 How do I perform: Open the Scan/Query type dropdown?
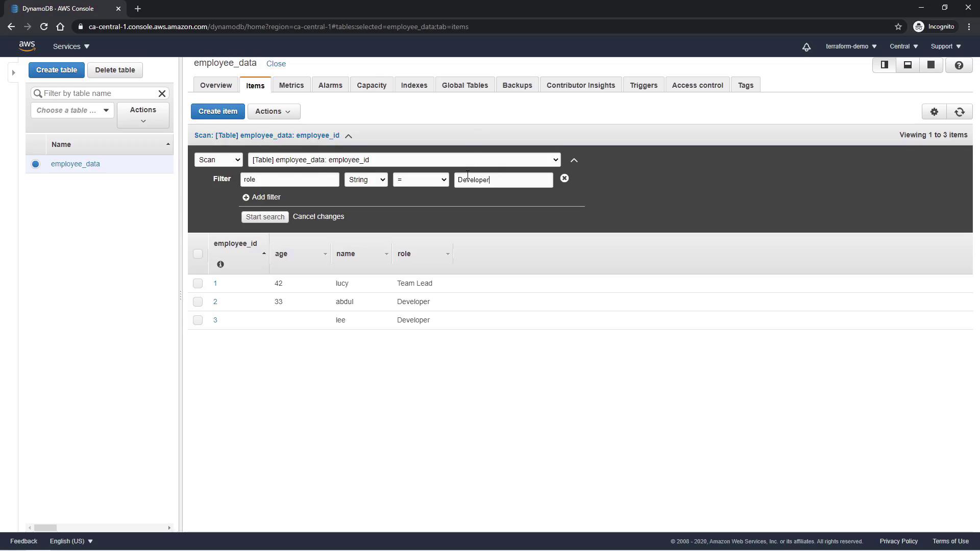[x=218, y=160]
